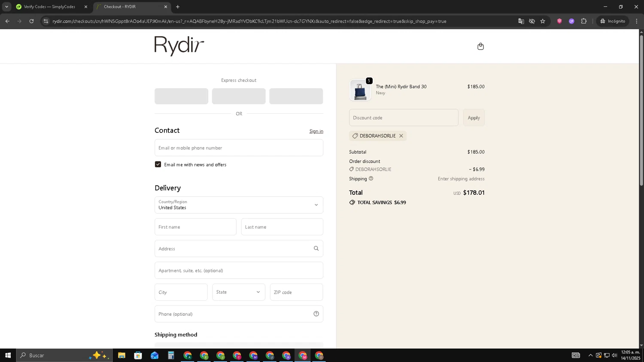Click the third-party cookies blocked eye icon
This screenshot has height=362, width=644.
tap(532, 21)
